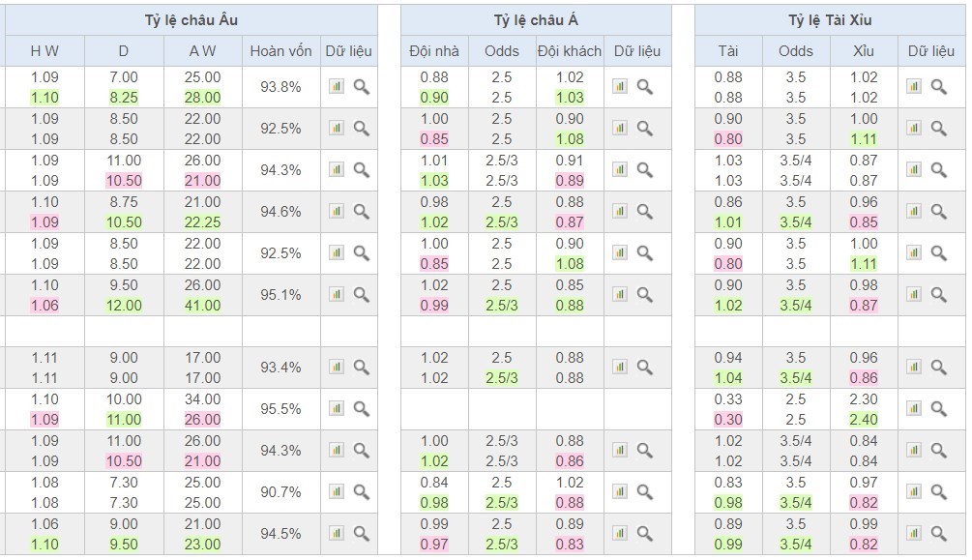The width and height of the screenshot is (972, 560).
Task: Click the magnifier icon in the 93.4% payout row
Action: click(361, 368)
